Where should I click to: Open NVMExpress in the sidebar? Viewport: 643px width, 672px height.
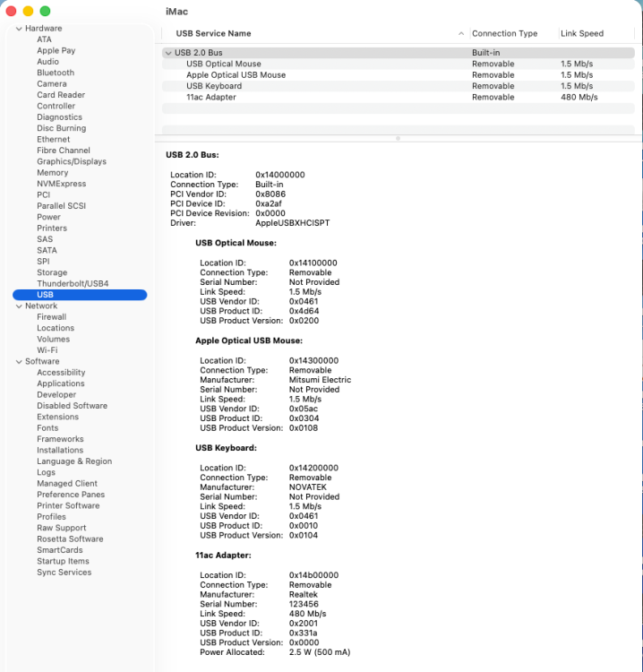point(61,185)
